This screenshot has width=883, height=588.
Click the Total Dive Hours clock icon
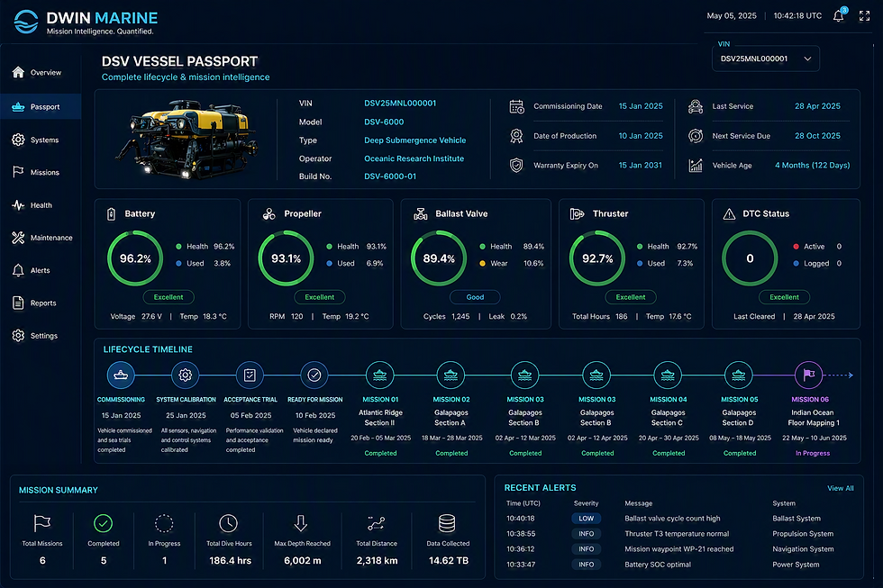pos(228,523)
